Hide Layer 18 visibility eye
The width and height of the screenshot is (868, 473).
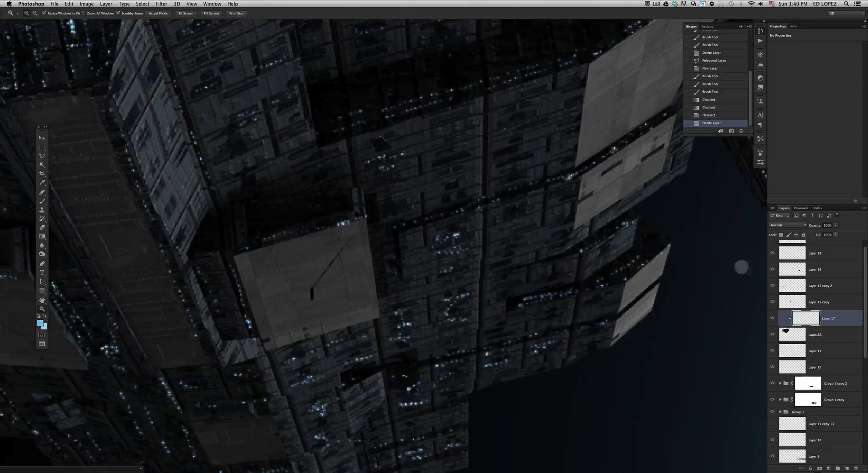tap(772, 253)
